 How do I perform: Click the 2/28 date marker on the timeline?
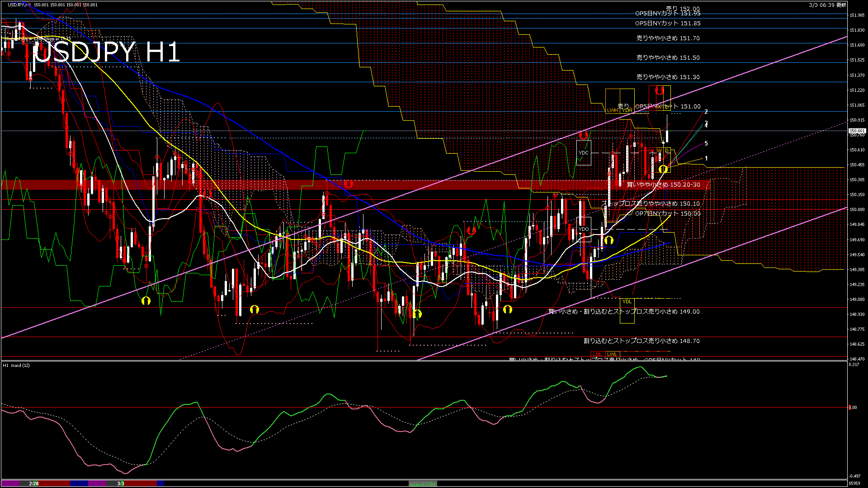click(x=34, y=483)
